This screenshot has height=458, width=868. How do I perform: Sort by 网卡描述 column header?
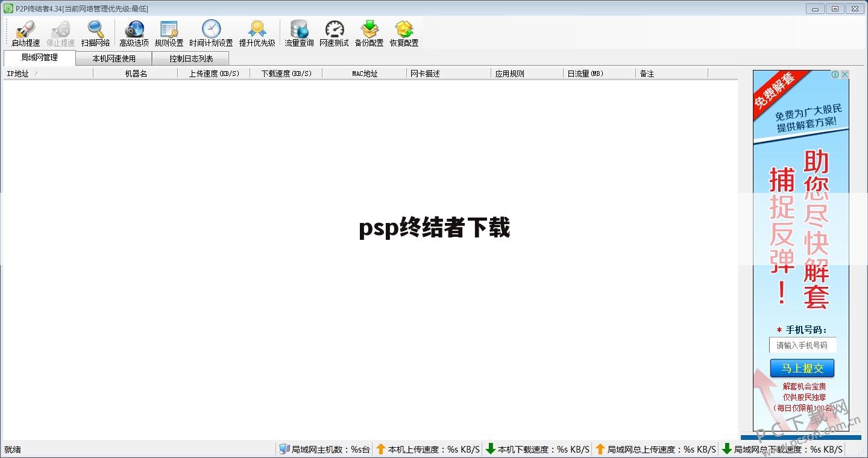click(449, 74)
